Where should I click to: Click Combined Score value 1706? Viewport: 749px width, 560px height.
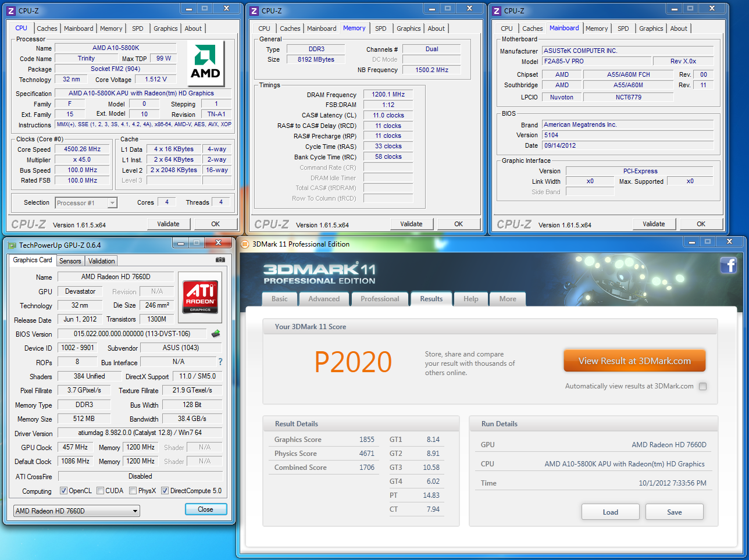click(x=367, y=468)
